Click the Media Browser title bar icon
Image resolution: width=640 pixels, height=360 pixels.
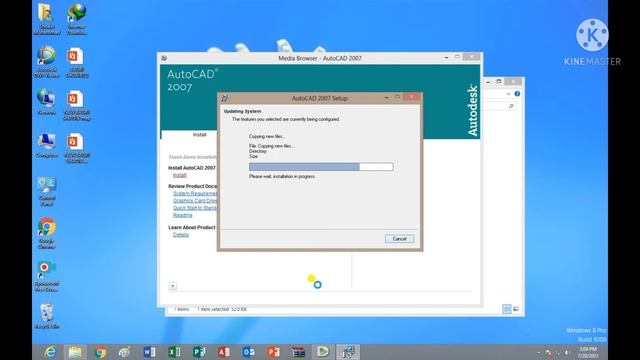[164, 58]
